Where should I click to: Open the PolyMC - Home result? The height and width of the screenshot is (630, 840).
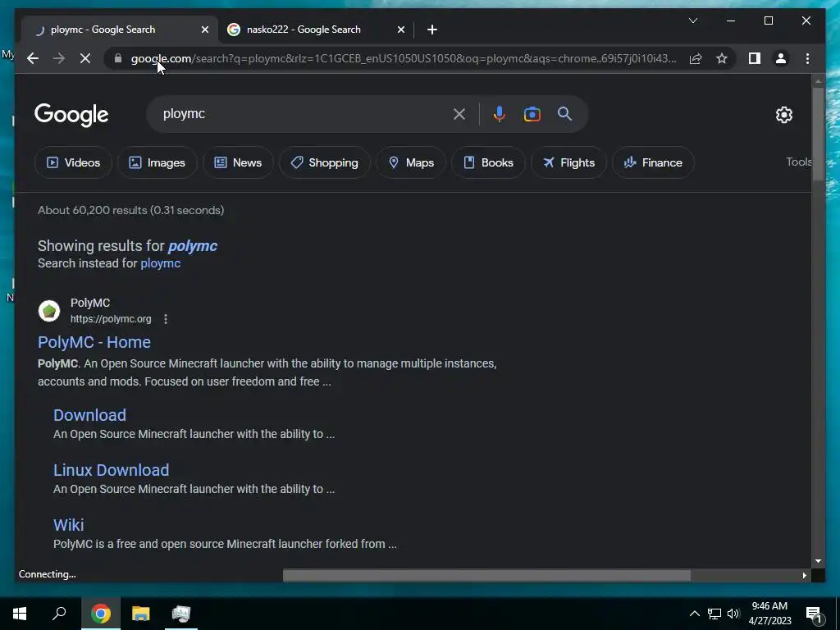pos(94,342)
